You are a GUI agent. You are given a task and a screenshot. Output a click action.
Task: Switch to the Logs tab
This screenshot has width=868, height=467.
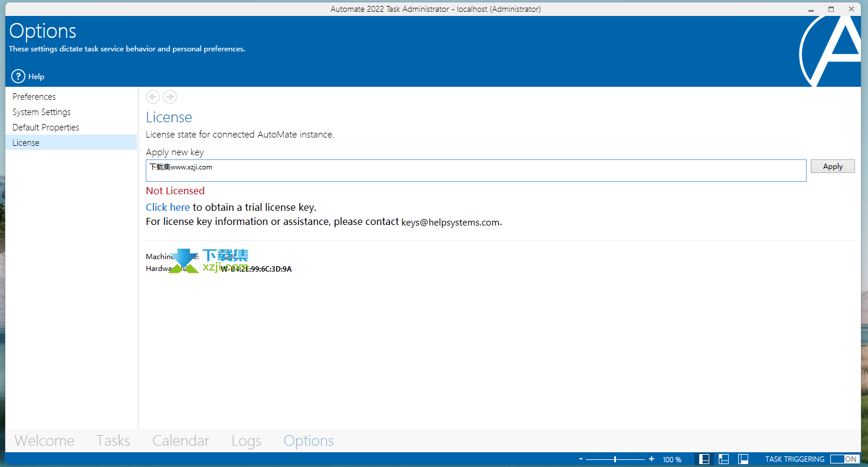click(x=246, y=441)
